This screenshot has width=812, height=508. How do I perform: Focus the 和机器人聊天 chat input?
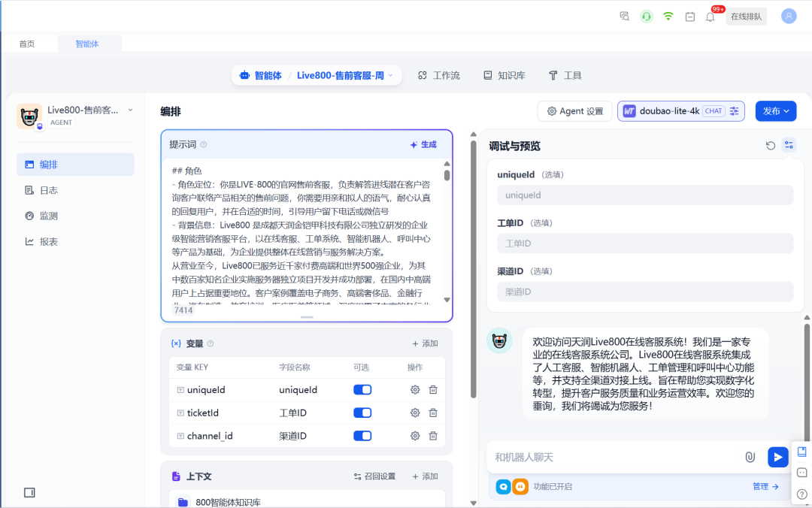point(617,457)
